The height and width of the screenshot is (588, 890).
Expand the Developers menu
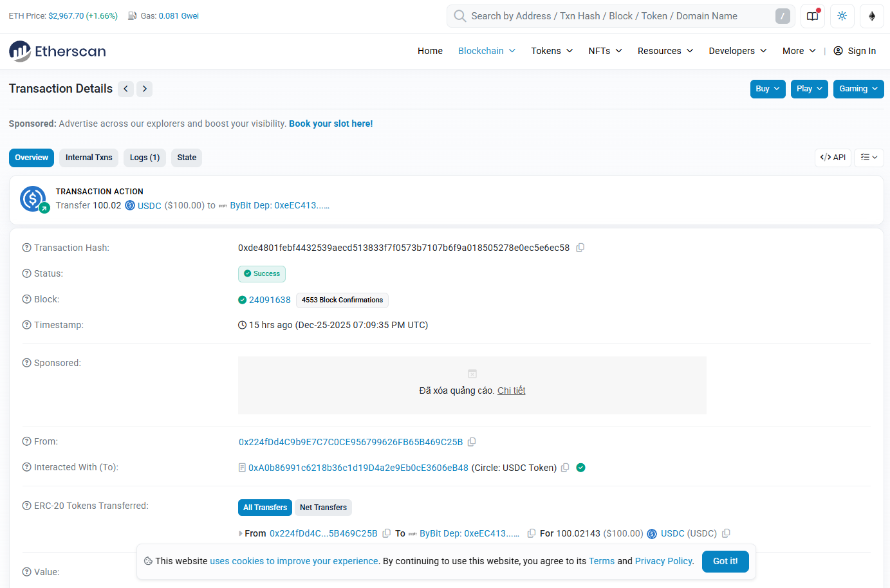pos(737,51)
